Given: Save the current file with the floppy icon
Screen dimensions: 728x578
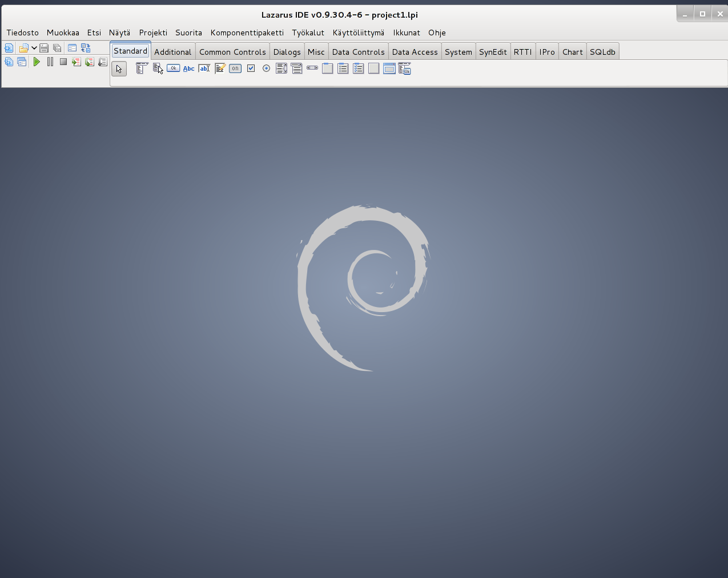Looking at the screenshot, I should pyautogui.click(x=44, y=48).
